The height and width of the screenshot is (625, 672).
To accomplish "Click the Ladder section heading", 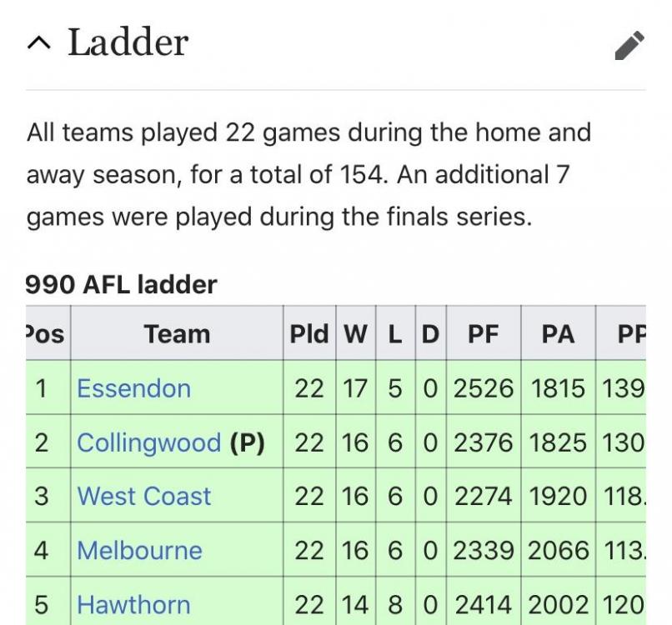I will pyautogui.click(x=128, y=42).
